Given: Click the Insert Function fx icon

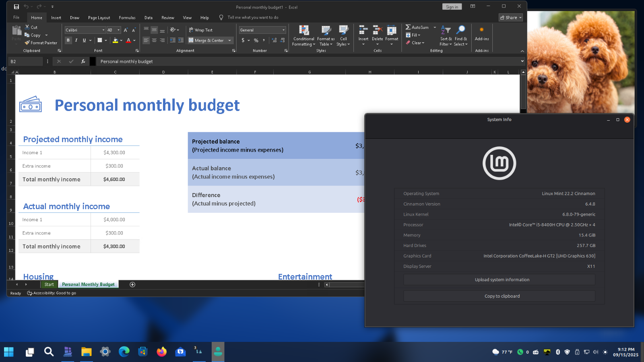Looking at the screenshot, I should pyautogui.click(x=83, y=62).
